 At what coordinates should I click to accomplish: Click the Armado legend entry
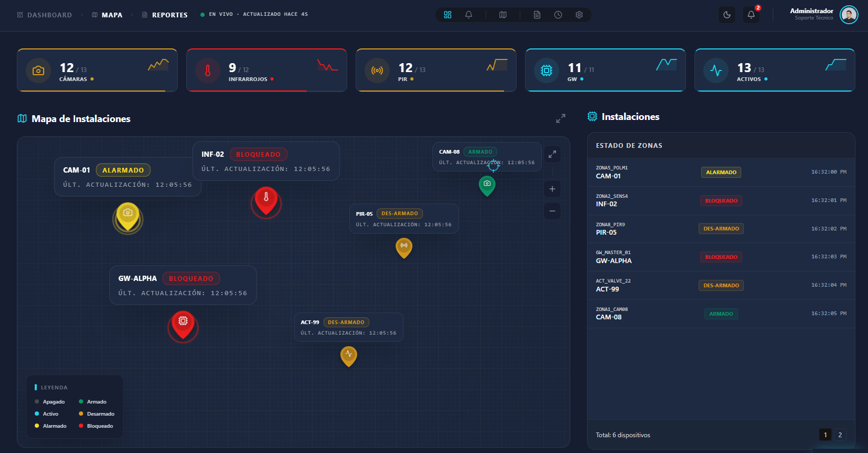pos(93,402)
